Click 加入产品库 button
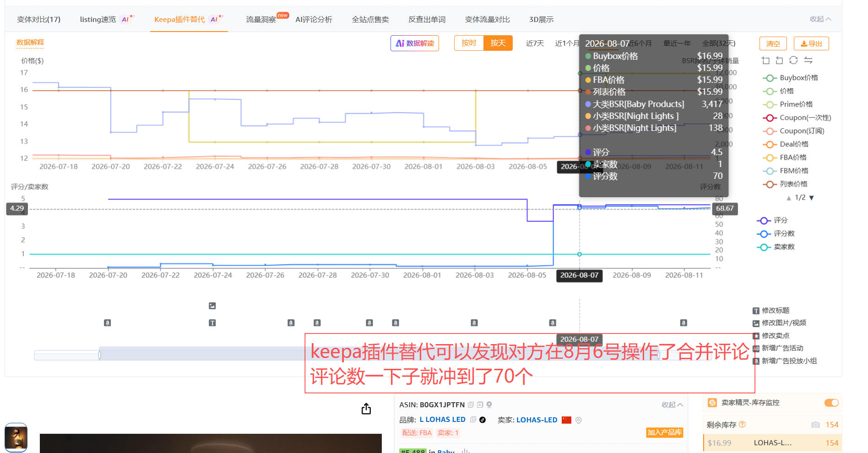The height and width of the screenshot is (453, 868). [x=664, y=432]
